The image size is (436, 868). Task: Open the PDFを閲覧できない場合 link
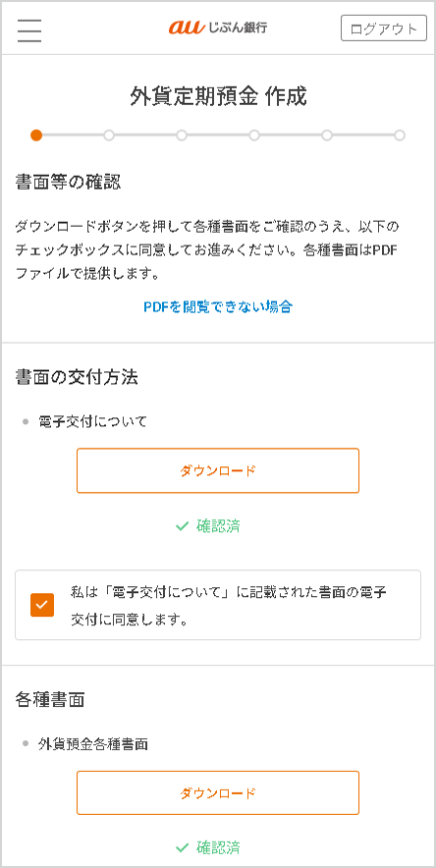pyautogui.click(x=218, y=306)
